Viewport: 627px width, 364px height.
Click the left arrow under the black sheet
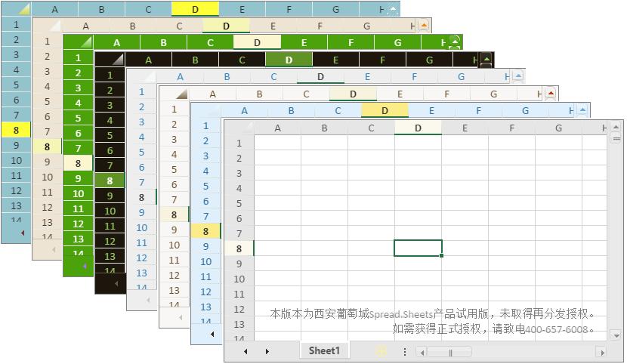(116, 284)
